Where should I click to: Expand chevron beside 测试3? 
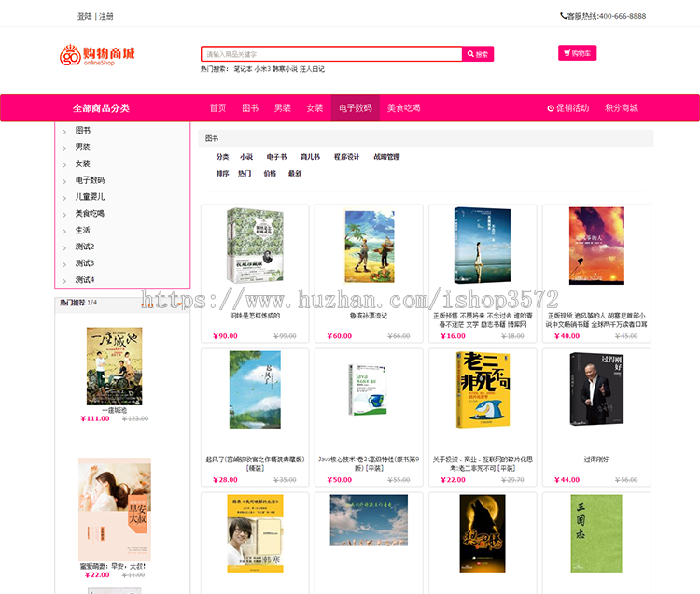pyautogui.click(x=64, y=264)
